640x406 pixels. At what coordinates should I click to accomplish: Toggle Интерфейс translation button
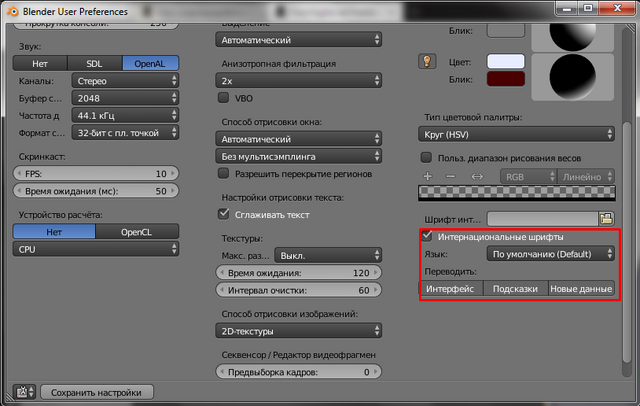[x=451, y=288]
